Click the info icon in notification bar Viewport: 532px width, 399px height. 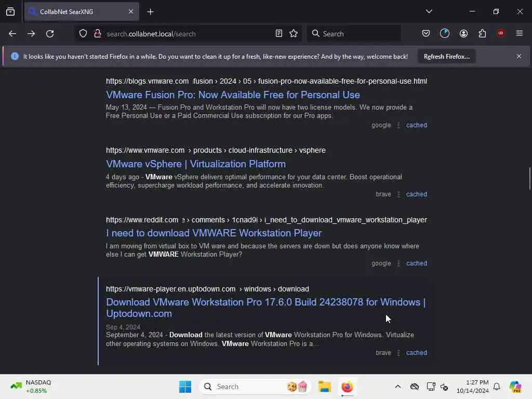click(15, 56)
